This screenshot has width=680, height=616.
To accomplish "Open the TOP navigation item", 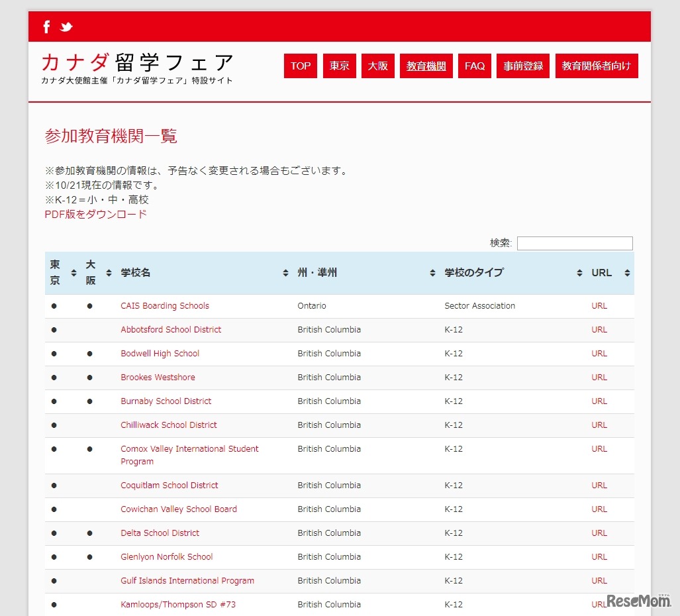I will pos(300,66).
